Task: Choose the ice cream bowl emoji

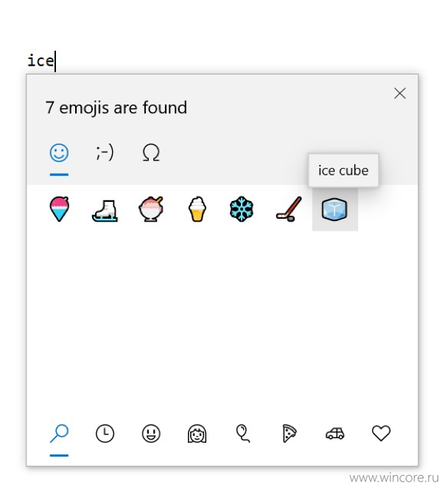Action: tap(151, 209)
